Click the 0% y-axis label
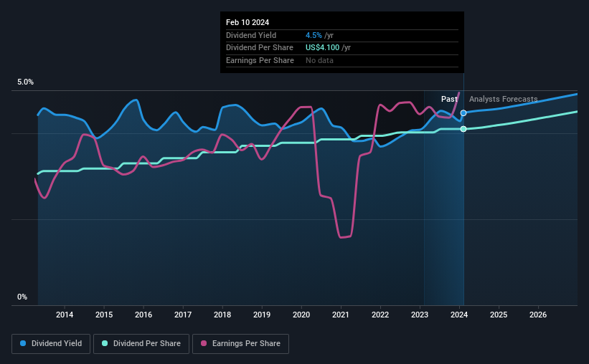Viewport: 589px width, 364px height. tap(22, 297)
